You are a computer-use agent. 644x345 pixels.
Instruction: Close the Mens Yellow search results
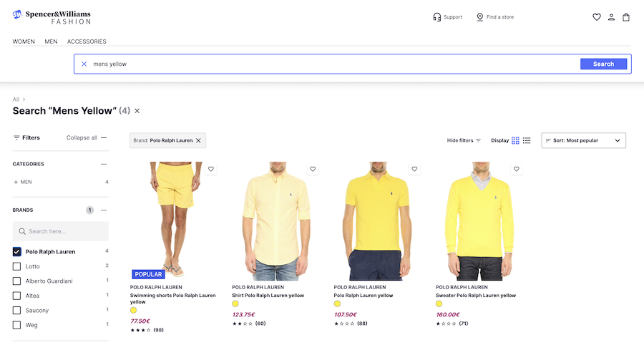pyautogui.click(x=137, y=111)
